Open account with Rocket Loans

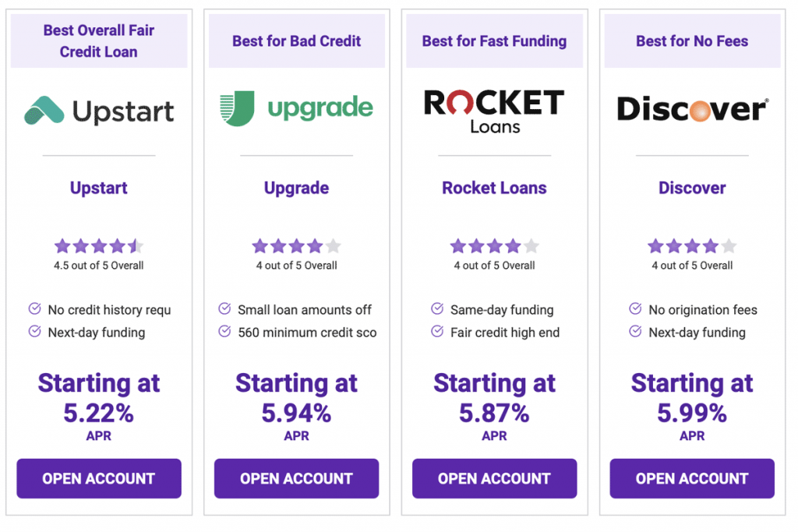494,478
